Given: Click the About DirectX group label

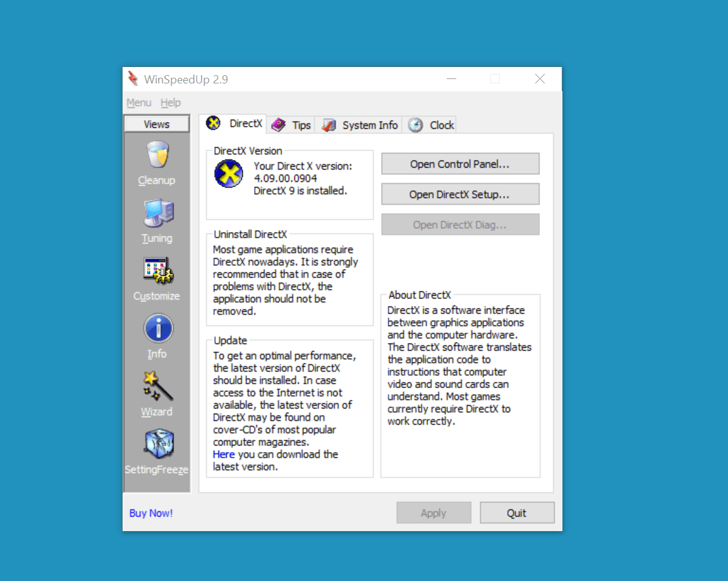Looking at the screenshot, I should click(420, 295).
